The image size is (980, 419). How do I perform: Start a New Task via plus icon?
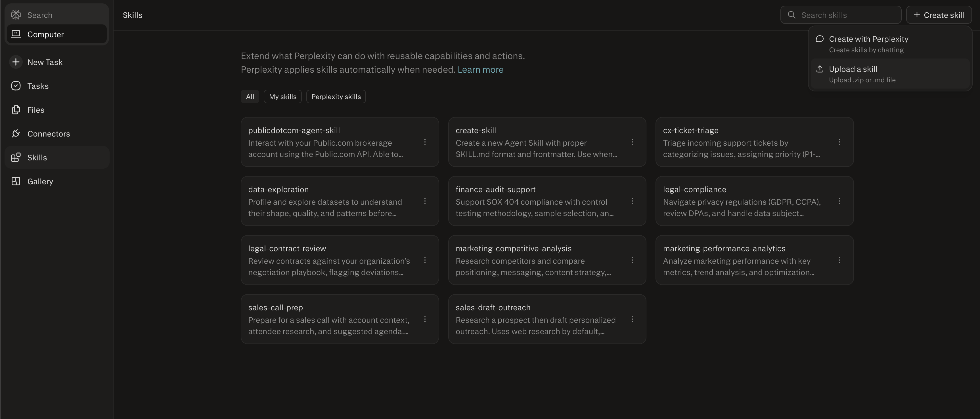click(x=16, y=62)
